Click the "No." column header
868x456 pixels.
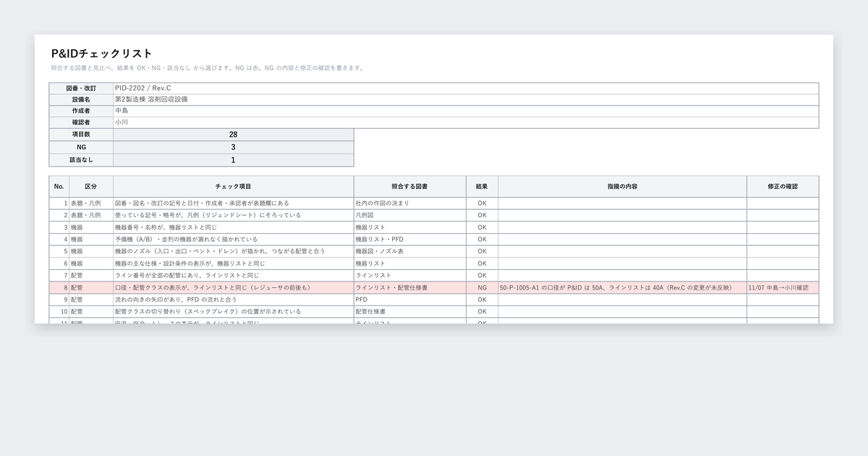point(59,187)
